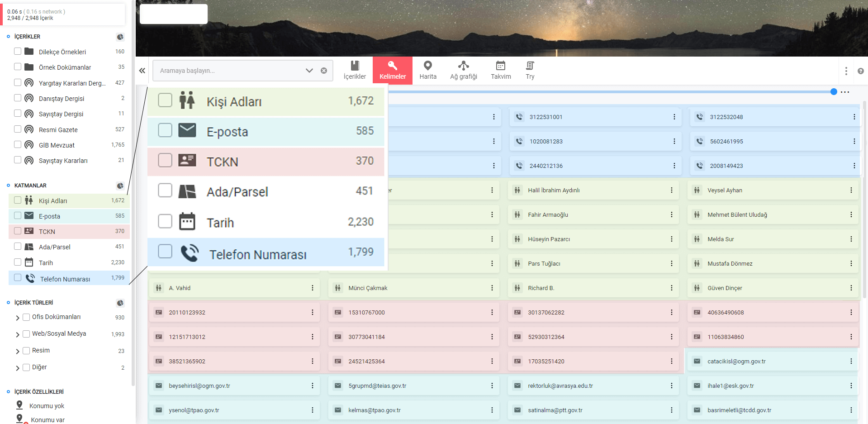Collapse sidebar with double chevron icon
The width and height of the screenshot is (868, 424).
coord(142,71)
